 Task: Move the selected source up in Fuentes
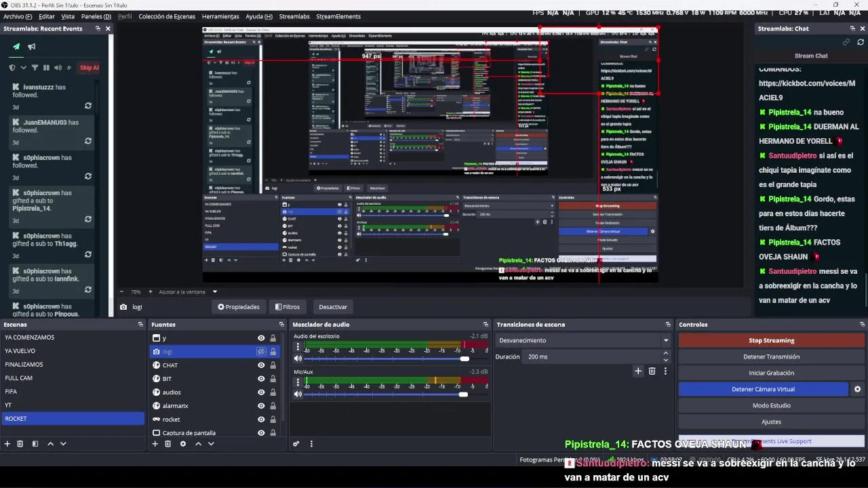(x=198, y=444)
